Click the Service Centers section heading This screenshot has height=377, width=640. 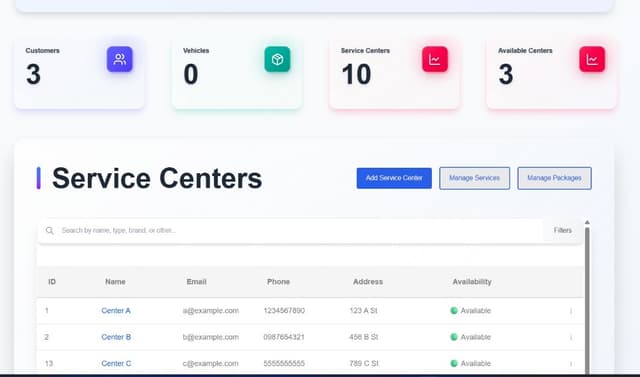[x=157, y=178]
